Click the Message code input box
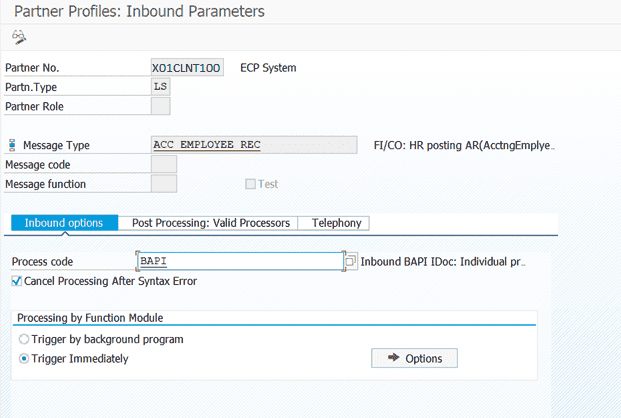 click(163, 164)
